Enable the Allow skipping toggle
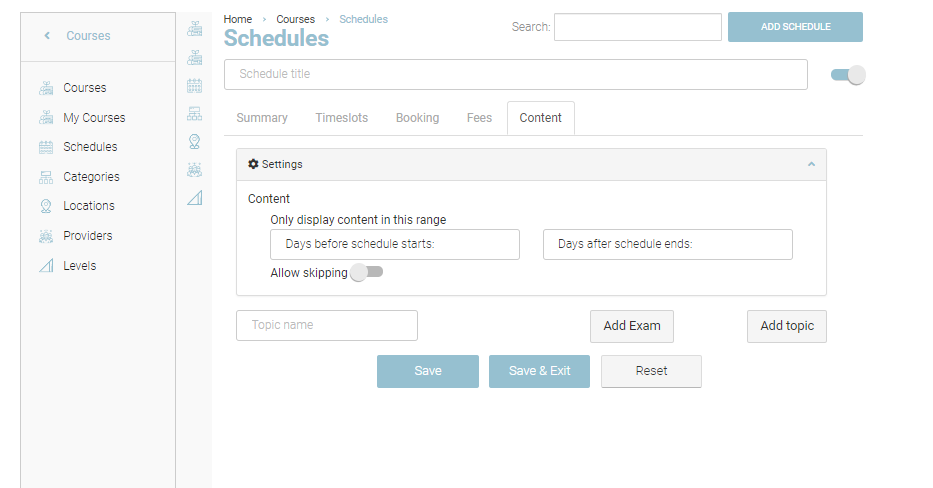This screenshot has height=488, width=933. [366, 272]
